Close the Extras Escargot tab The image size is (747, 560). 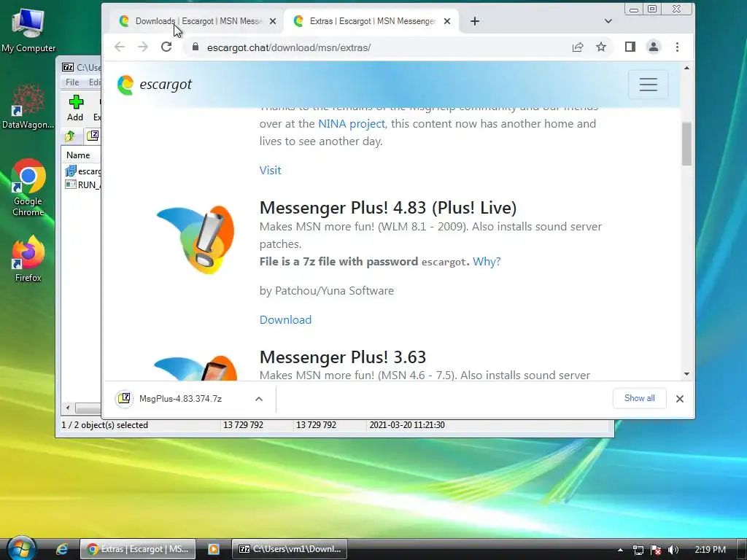pos(447,21)
